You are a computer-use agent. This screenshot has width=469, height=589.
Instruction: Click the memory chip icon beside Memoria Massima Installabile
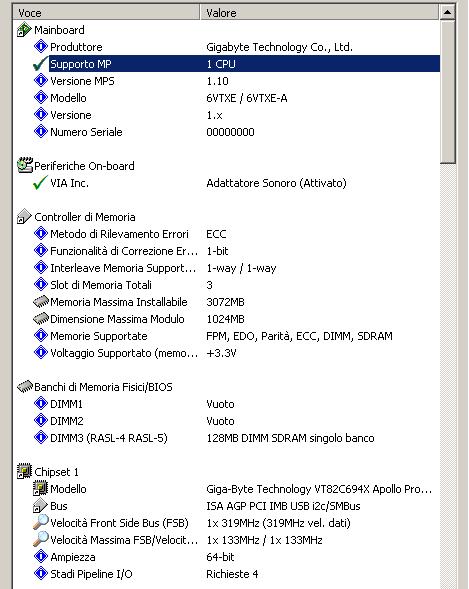coord(41,302)
